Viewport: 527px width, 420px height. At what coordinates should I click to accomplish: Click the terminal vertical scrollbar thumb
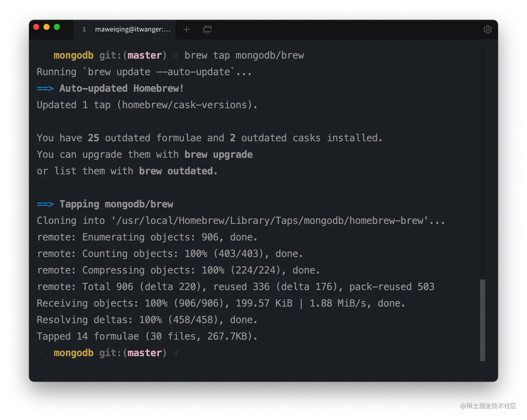pos(482,320)
